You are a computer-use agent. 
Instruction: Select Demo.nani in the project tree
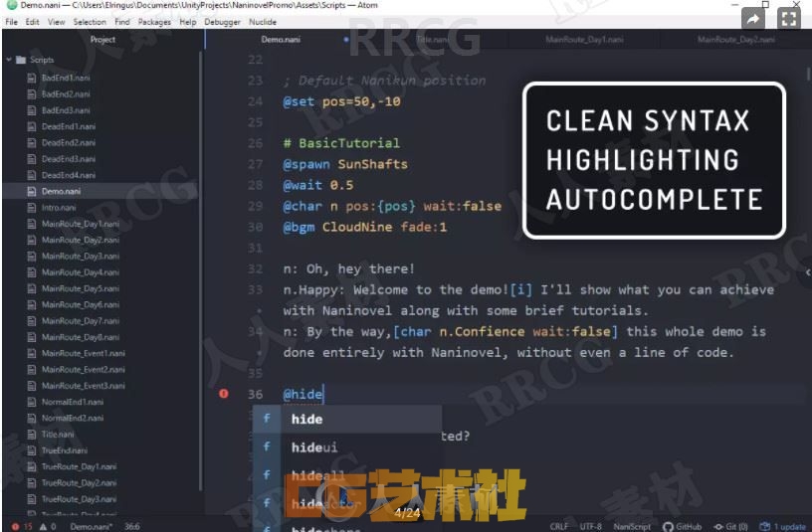click(x=61, y=191)
